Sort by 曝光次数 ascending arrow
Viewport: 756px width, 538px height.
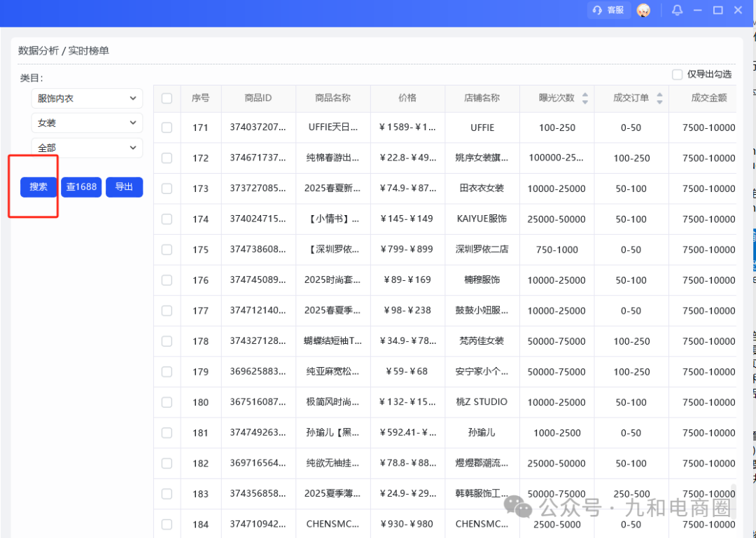point(585,95)
